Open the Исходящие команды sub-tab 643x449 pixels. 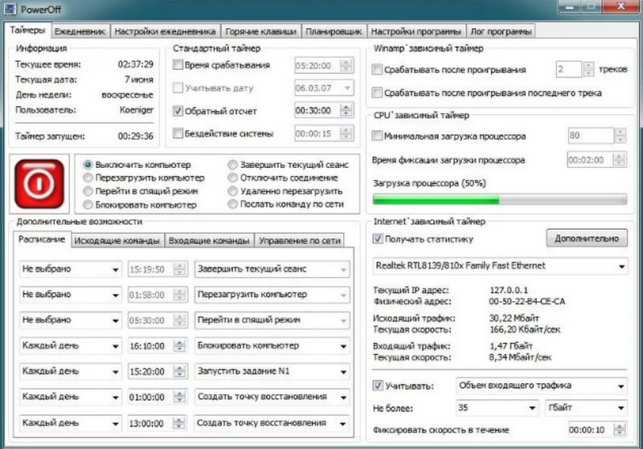(117, 241)
